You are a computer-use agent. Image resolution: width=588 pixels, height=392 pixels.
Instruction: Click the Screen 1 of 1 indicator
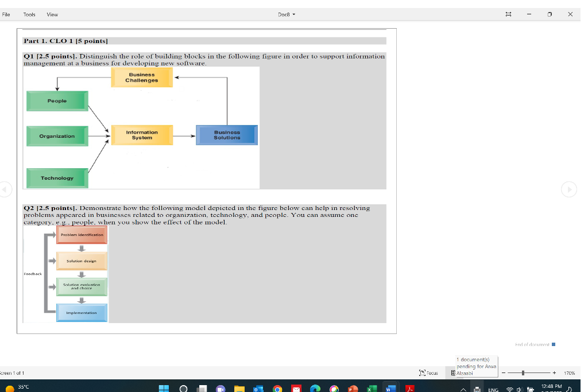click(12, 373)
